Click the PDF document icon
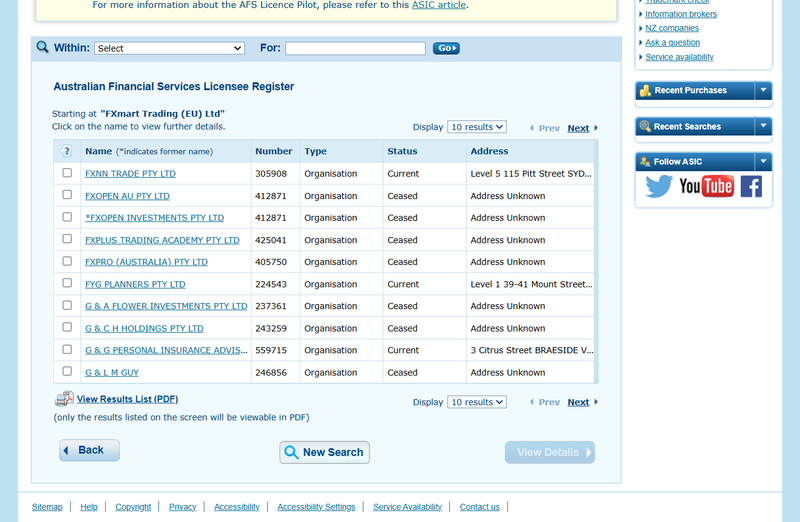Screen dimensions: 800x522 coord(64,399)
